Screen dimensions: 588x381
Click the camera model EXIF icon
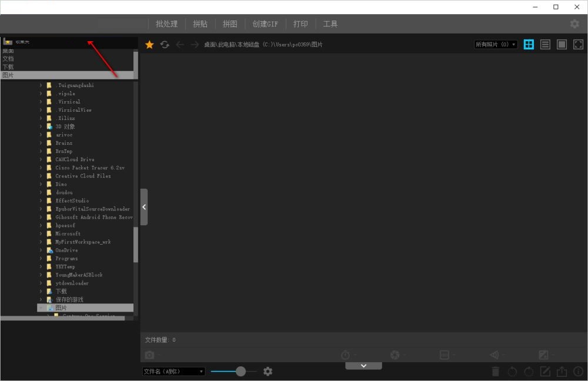point(149,355)
